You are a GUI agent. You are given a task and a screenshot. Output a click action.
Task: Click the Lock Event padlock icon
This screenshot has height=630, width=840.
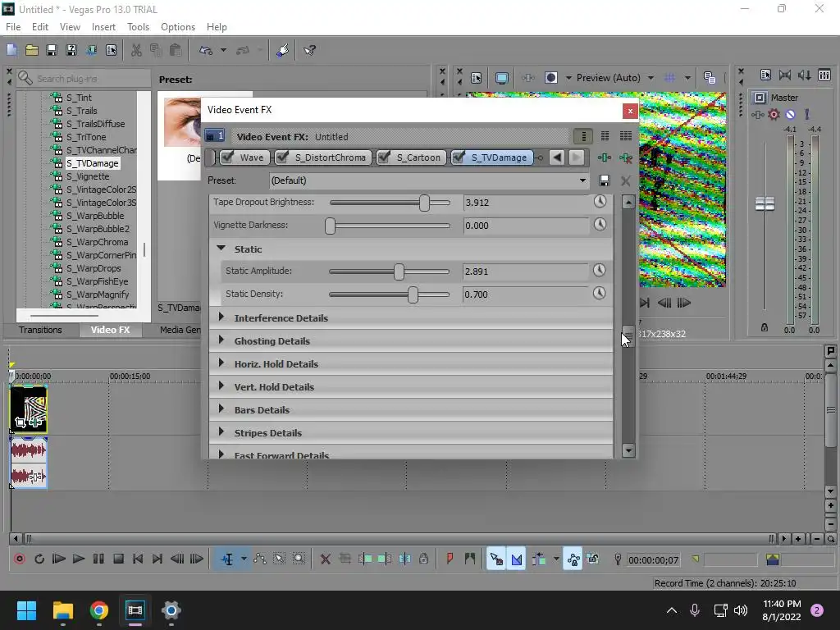424,559
